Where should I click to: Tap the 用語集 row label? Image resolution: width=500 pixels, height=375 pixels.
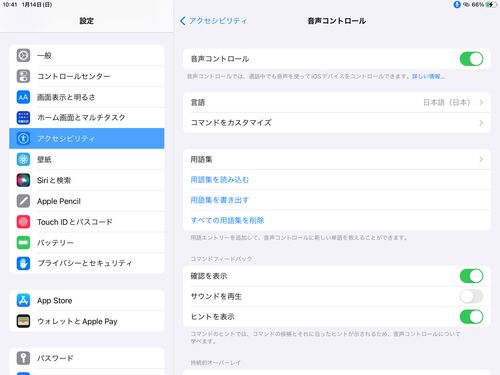click(x=201, y=159)
